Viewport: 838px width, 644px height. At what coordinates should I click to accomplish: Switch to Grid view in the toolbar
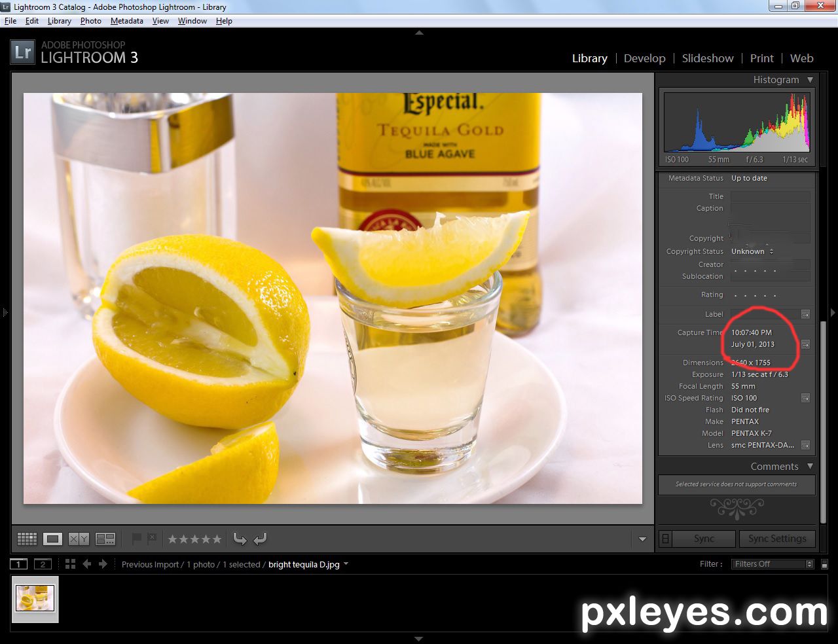coord(27,539)
